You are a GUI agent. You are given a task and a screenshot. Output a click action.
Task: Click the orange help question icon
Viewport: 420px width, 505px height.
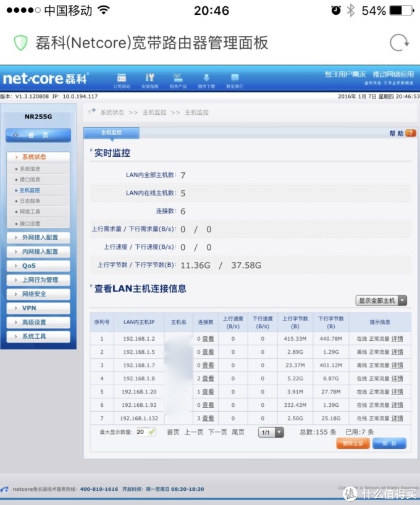(411, 133)
